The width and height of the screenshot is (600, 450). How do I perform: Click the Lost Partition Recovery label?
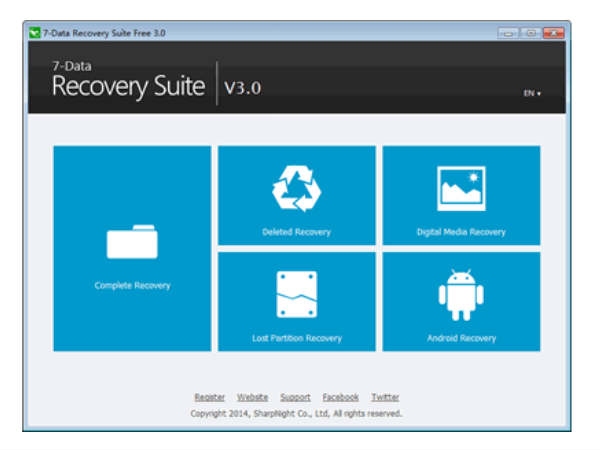297,338
